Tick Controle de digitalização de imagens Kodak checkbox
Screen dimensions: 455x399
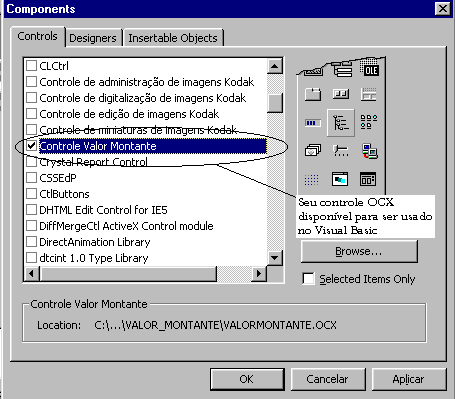coord(31,98)
